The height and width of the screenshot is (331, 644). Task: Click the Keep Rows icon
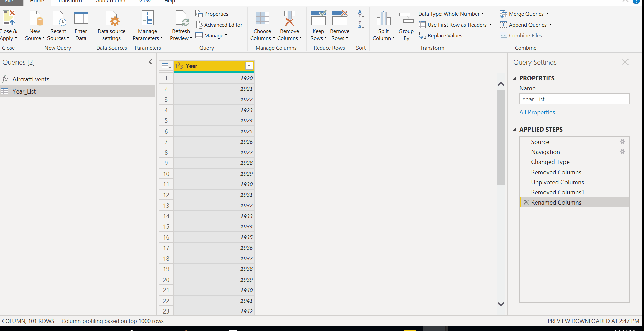(x=318, y=18)
